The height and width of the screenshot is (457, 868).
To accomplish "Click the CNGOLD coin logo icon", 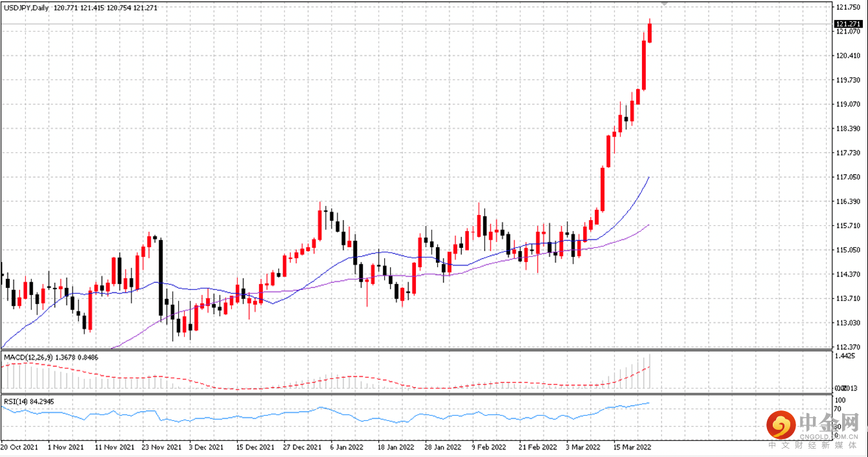I will click(x=781, y=425).
